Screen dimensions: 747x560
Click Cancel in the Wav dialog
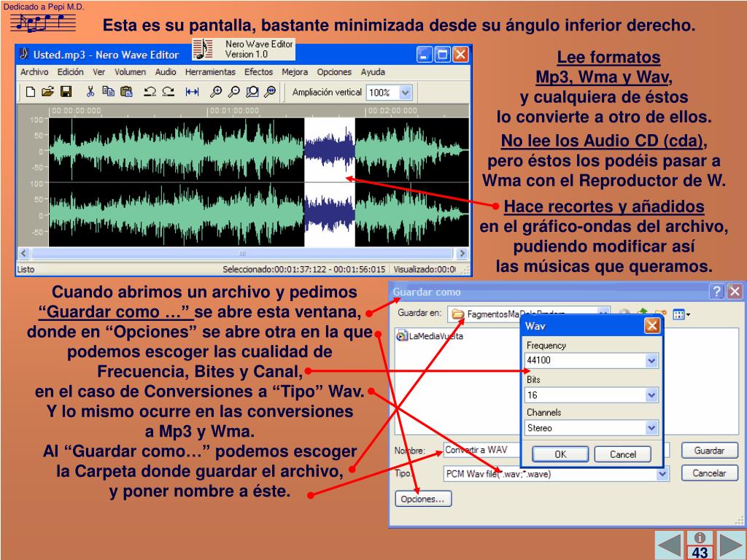tap(623, 454)
